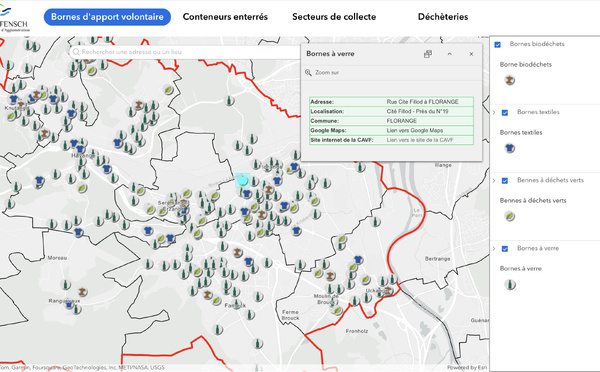Disable the Bennes à déchets verts layer
This screenshot has height=372, width=600.
[x=505, y=181]
